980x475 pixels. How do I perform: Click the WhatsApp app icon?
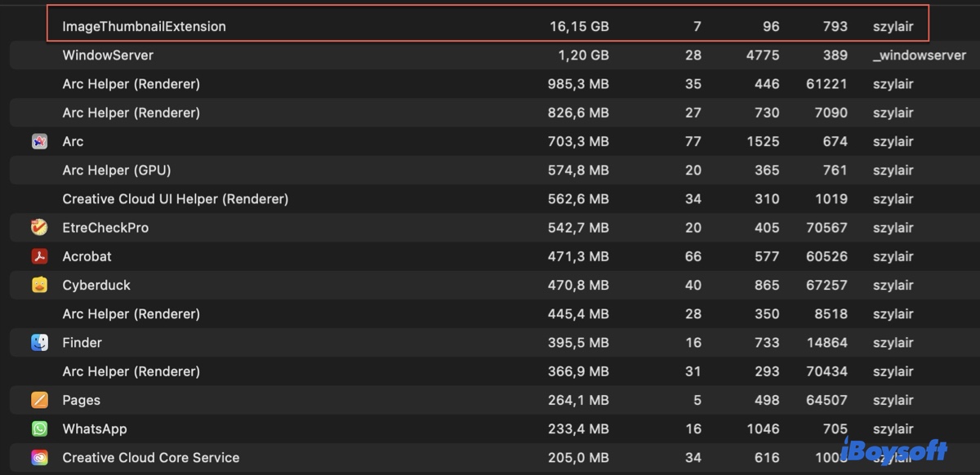tap(39, 429)
